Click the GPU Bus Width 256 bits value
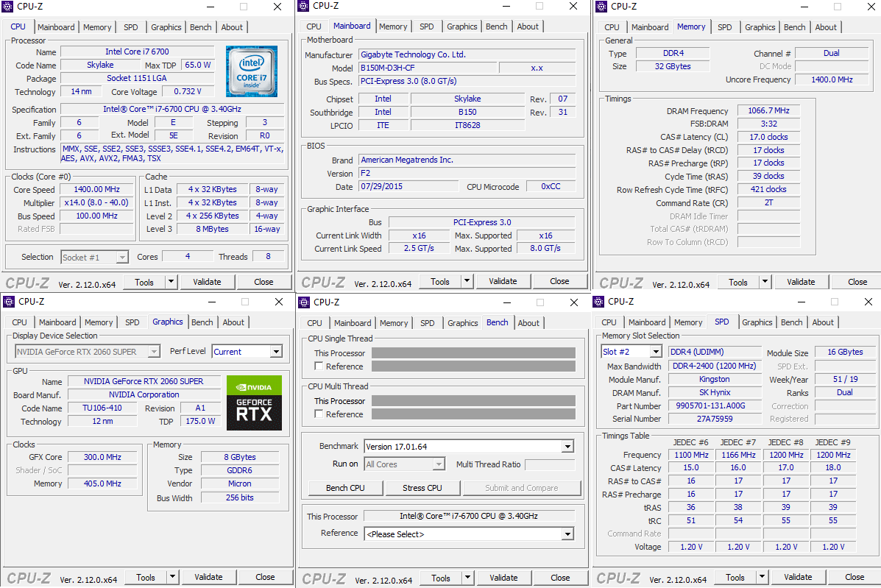This screenshot has width=881, height=588. click(x=240, y=497)
